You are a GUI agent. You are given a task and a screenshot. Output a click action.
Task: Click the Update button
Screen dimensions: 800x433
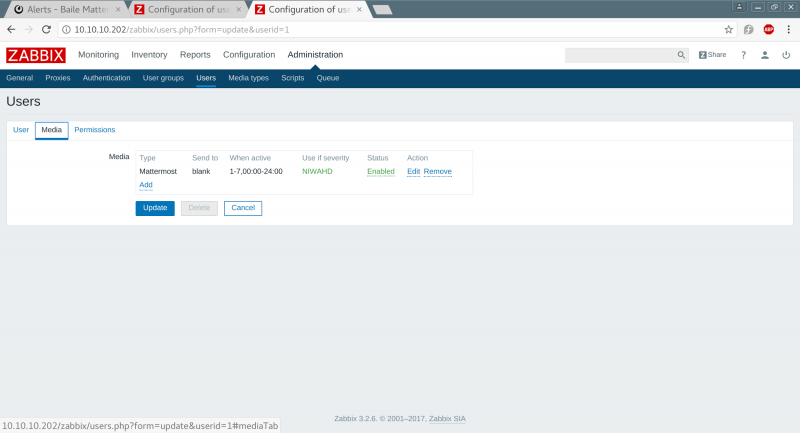click(155, 208)
